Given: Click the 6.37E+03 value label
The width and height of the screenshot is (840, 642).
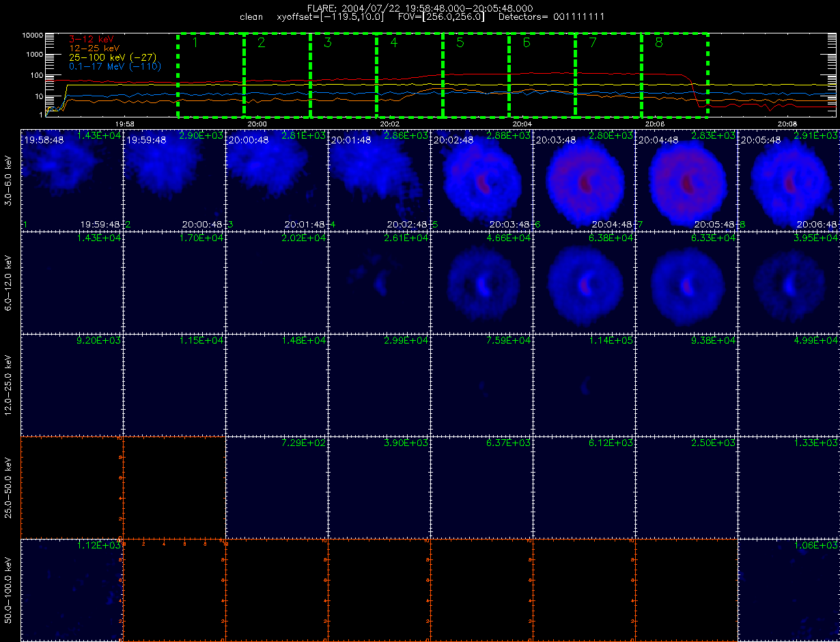Looking at the screenshot, I should (x=509, y=443).
